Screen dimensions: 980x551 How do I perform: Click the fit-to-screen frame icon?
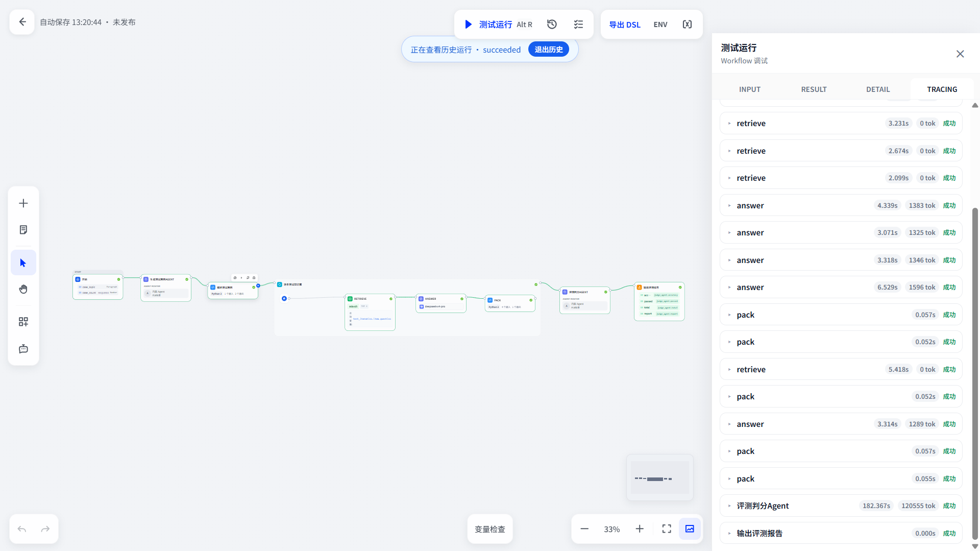667,529
